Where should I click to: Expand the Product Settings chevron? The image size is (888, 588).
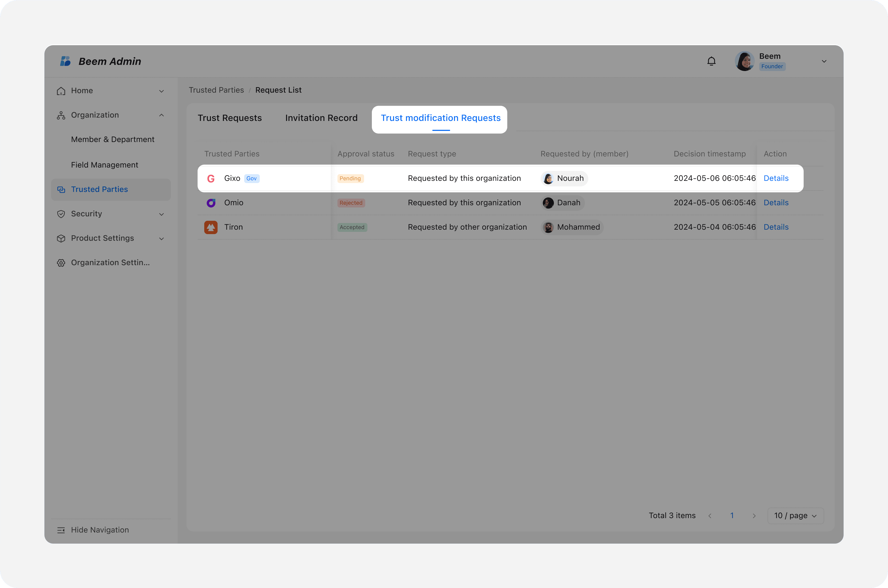(x=162, y=239)
